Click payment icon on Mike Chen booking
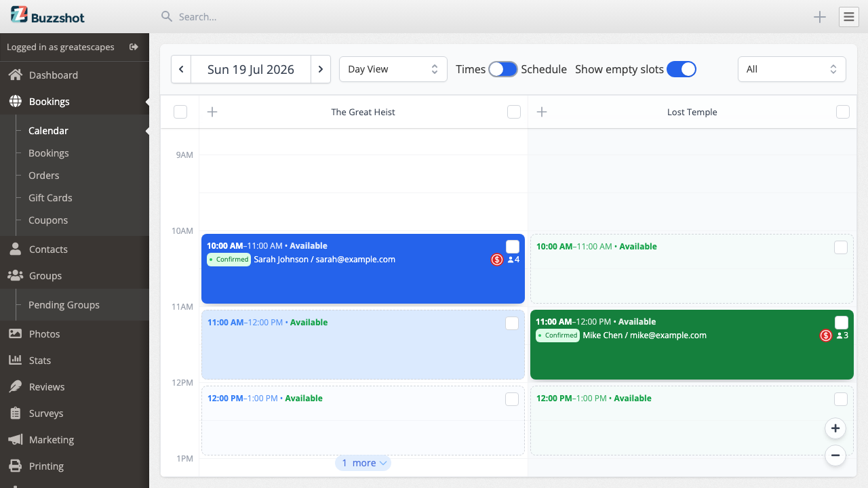 pos(826,335)
